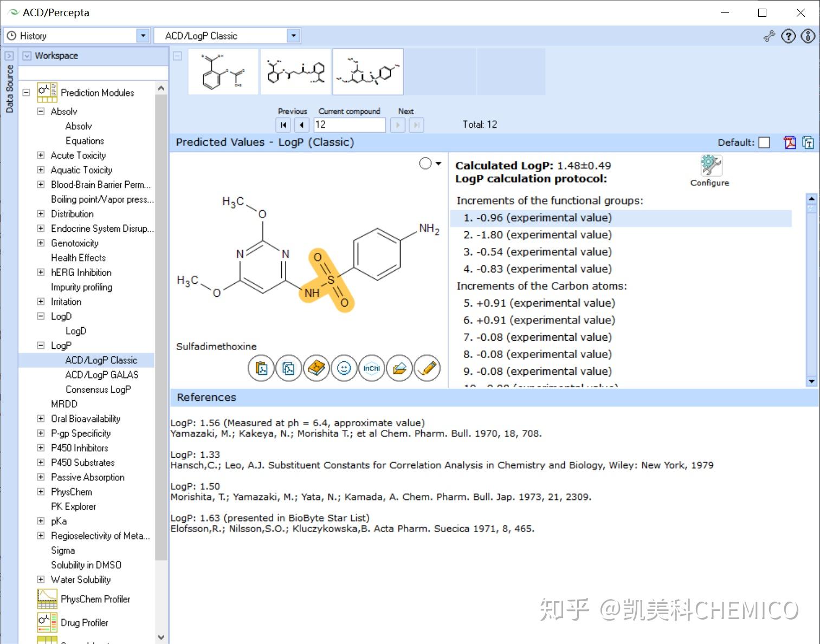This screenshot has width=820, height=644.
Task: Click the info (i) icon top right
Action: click(x=808, y=36)
